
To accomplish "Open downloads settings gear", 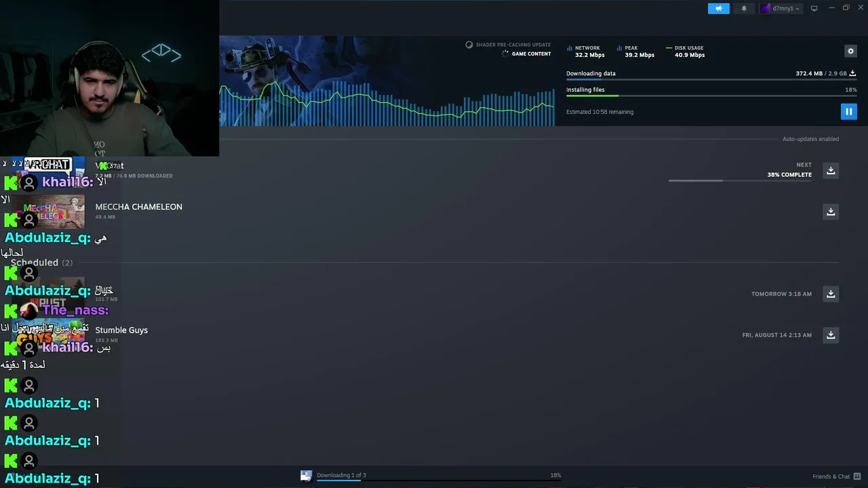I will click(x=850, y=51).
